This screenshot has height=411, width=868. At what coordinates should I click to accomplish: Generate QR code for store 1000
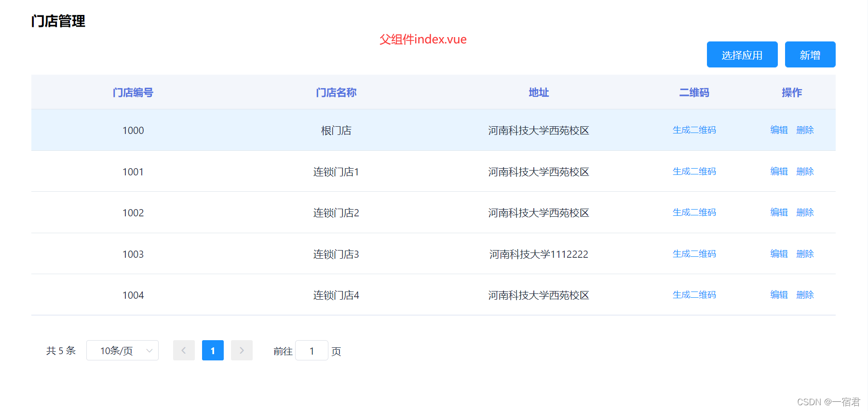pyautogui.click(x=694, y=130)
